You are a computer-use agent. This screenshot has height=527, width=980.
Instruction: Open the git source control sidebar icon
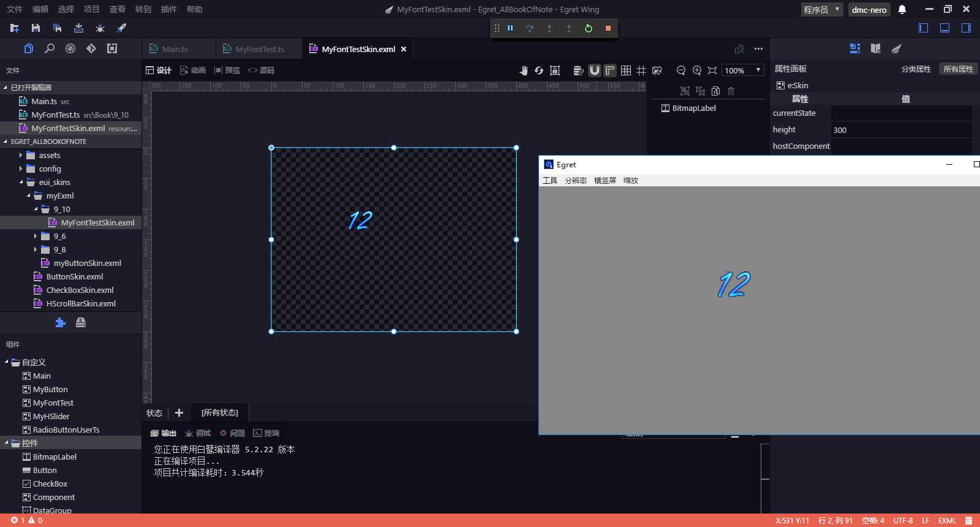click(x=91, y=48)
